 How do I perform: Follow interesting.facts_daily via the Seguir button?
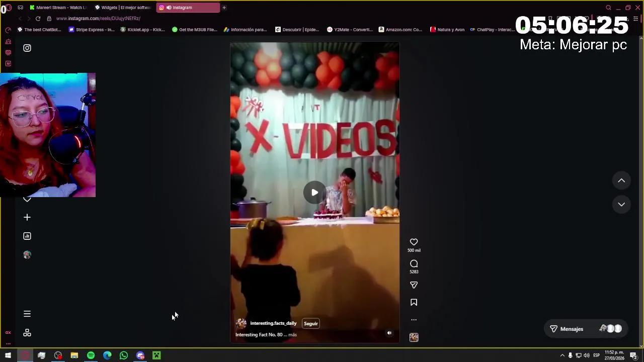coord(311,323)
